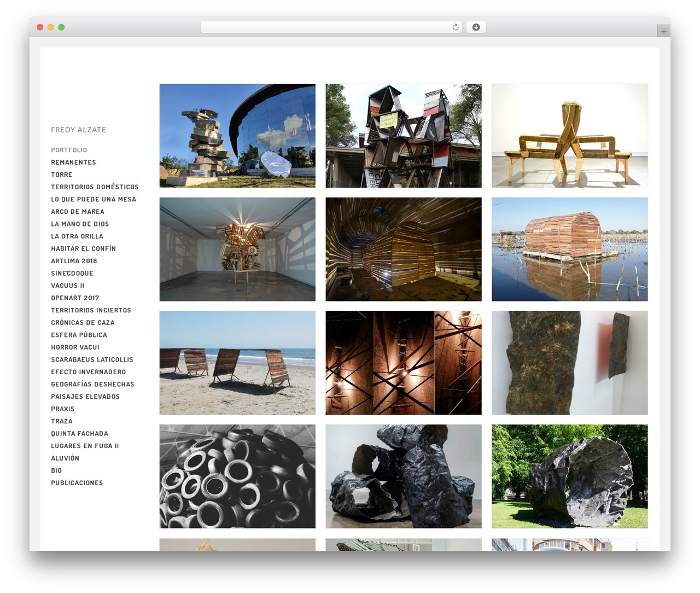Go to VACUUS II

(68, 286)
